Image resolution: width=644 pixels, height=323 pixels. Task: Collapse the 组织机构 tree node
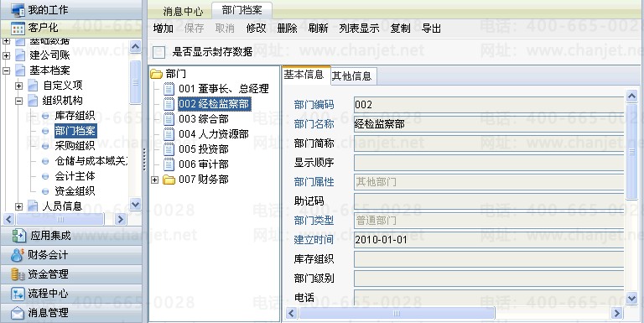19,101
